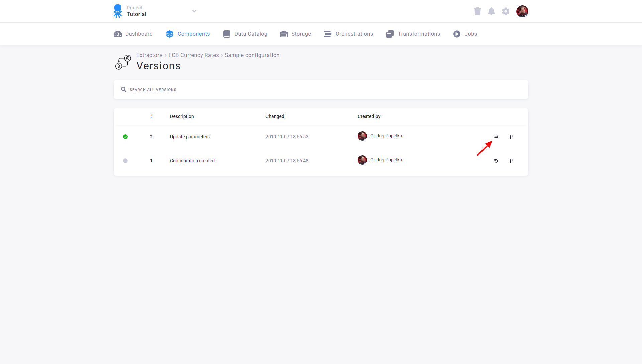Compare version 2 with previous version
Viewport: 642px width, 364px height.
coord(496,137)
